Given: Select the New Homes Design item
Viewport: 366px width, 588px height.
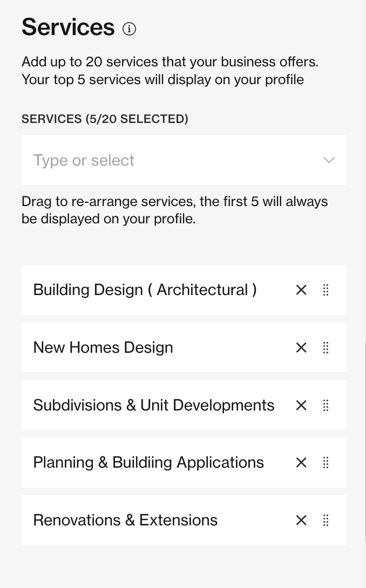Looking at the screenshot, I should point(103,348).
